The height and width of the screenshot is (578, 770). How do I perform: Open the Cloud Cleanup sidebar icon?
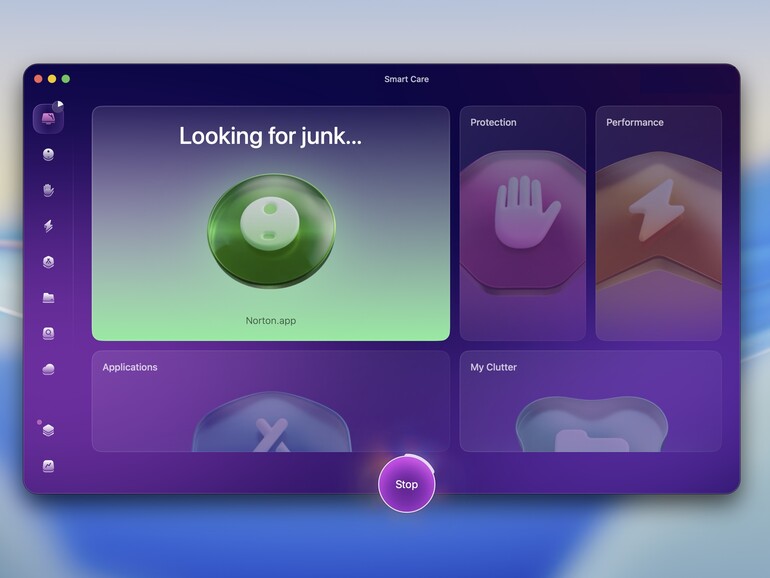[48, 369]
